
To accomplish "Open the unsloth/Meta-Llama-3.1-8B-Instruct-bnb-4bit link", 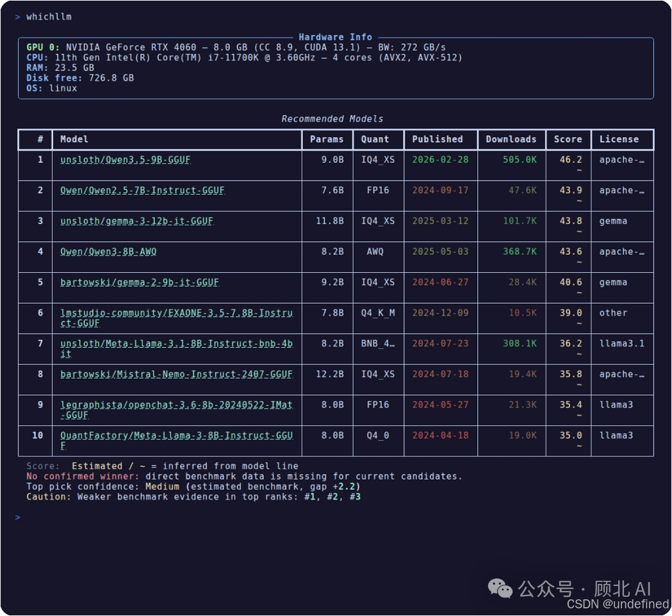I will click(177, 349).
